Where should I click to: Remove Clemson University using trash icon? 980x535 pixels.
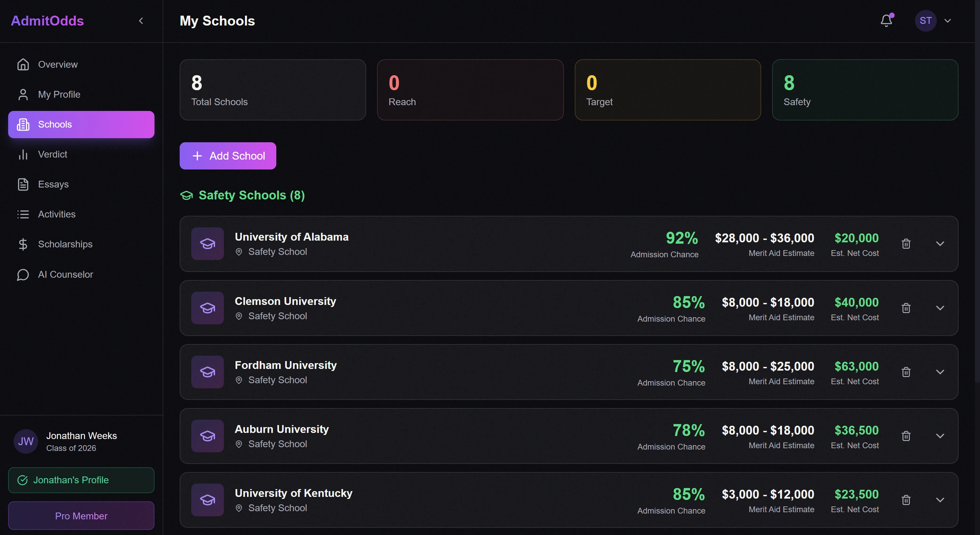click(x=906, y=308)
